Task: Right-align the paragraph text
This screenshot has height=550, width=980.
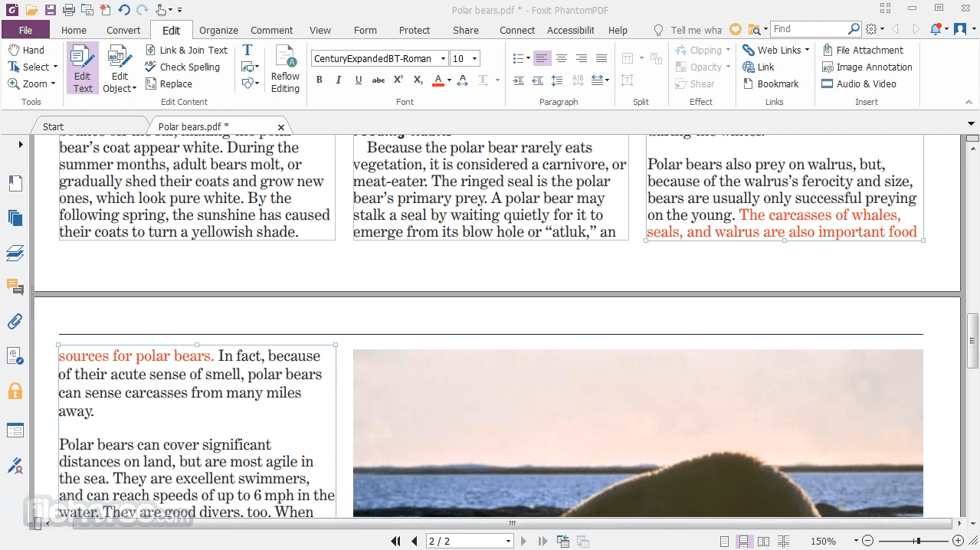Action: [x=582, y=58]
